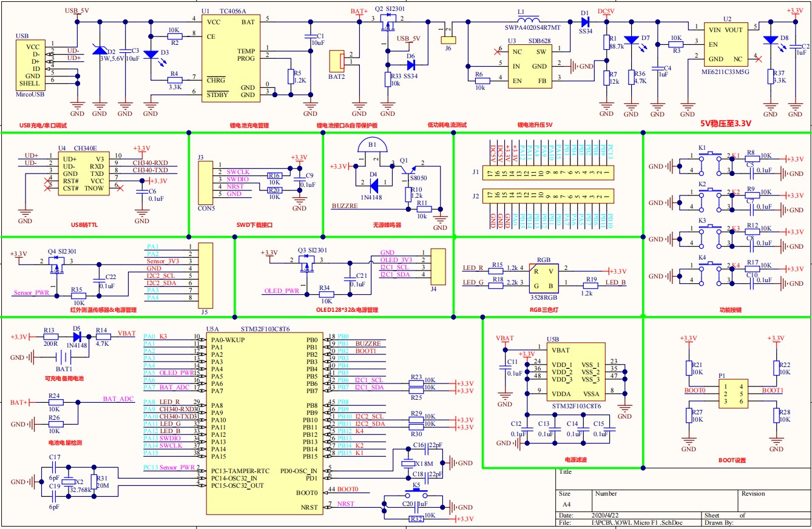
Task: Click the '5V稳压至3.3V' section label
Action: pyautogui.click(x=725, y=123)
